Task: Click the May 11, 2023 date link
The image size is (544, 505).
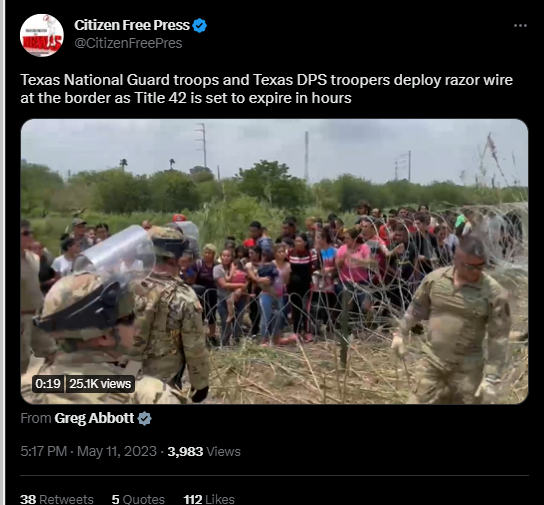Action: click(x=117, y=451)
